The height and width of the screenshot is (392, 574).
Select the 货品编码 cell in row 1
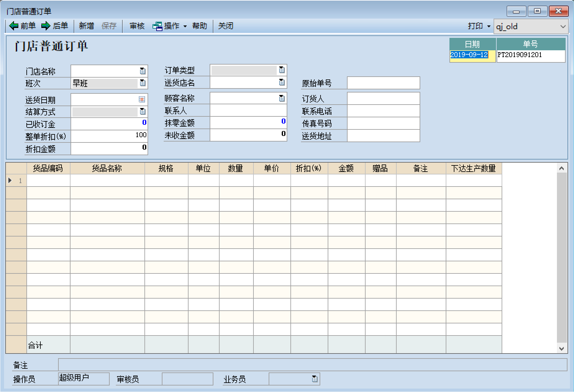pos(48,181)
